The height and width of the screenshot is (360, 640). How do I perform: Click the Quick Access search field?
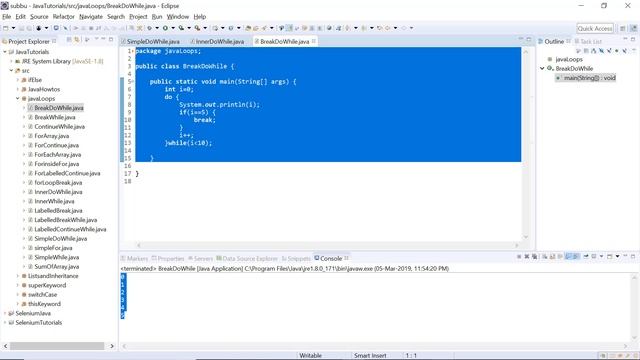[x=595, y=29]
